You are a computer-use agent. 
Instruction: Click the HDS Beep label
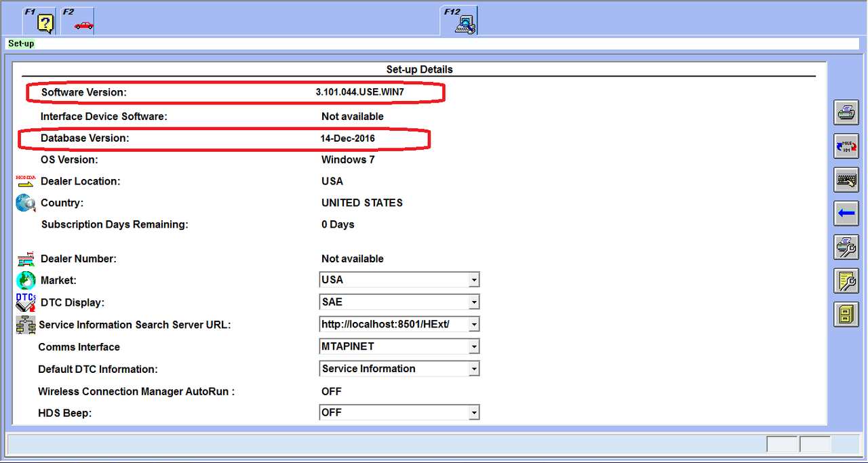pyautogui.click(x=64, y=413)
